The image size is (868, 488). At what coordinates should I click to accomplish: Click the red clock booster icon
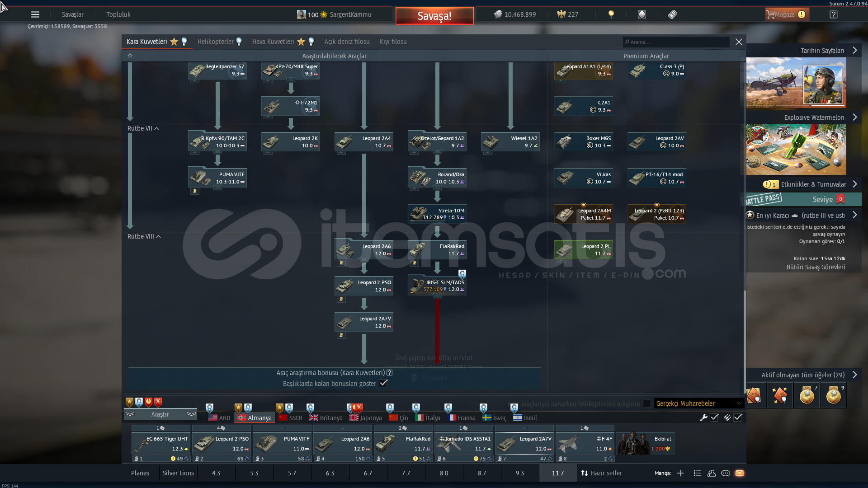[x=148, y=402]
